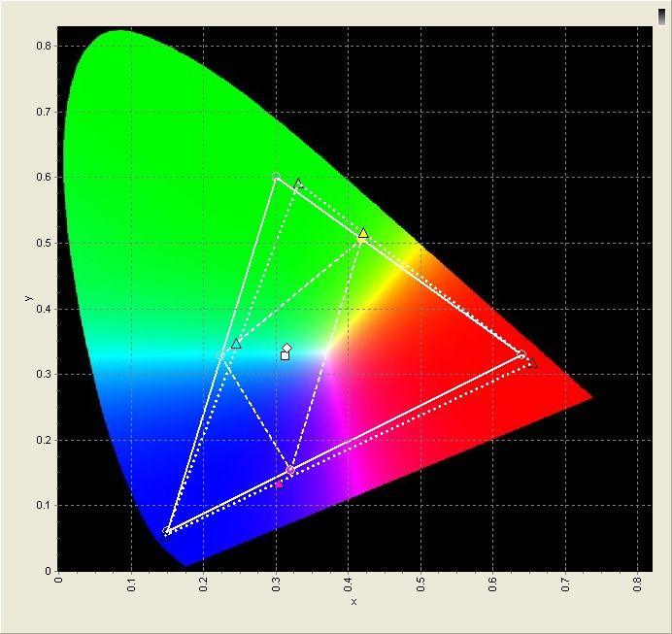Click the magenta triangle measured marker
Viewport: 672px width, 634px height.
click(x=279, y=484)
